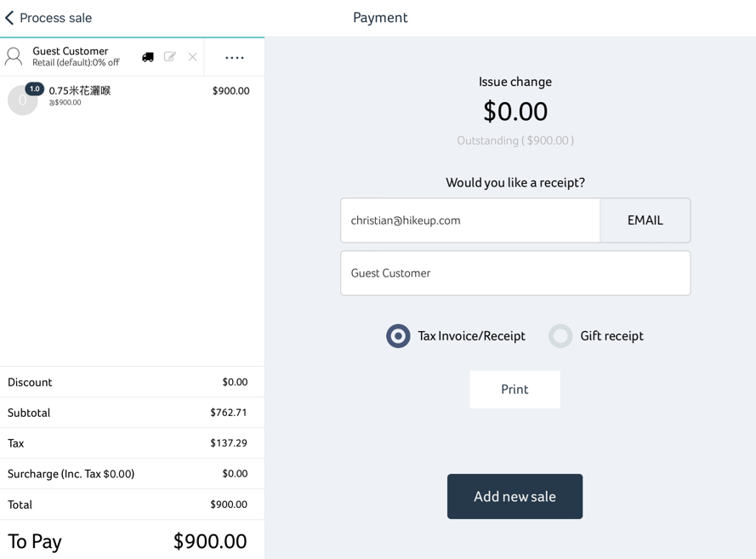Remove Guest Customer with X icon
The image size is (756, 559).
pos(192,57)
